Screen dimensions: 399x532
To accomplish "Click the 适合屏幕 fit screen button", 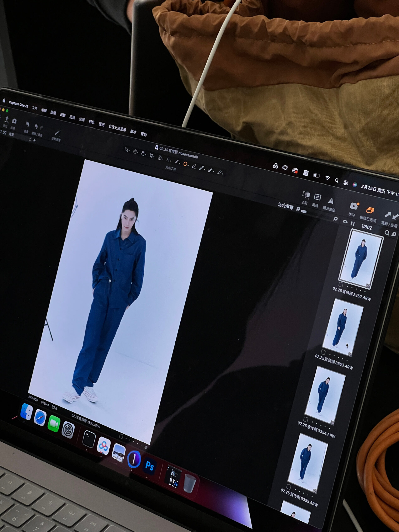I will (286, 206).
